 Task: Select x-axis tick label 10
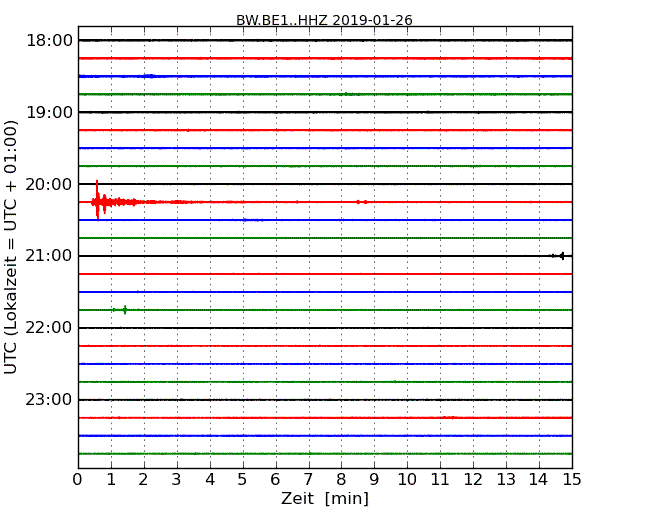click(x=407, y=479)
